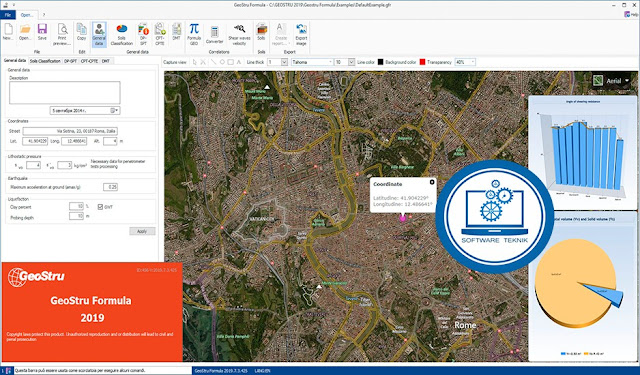Select the pointer tool in capture toolbar
Viewport: 640px width, 375px height.
[x=195, y=62]
